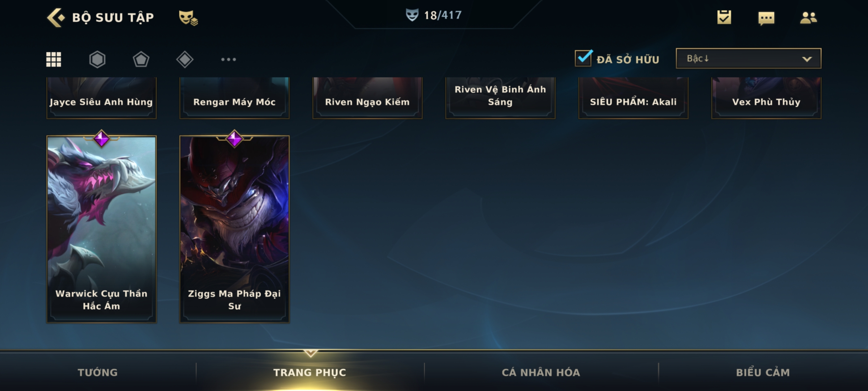The image size is (868, 391).
Task: Open the friends list icon
Action: pos(808,17)
